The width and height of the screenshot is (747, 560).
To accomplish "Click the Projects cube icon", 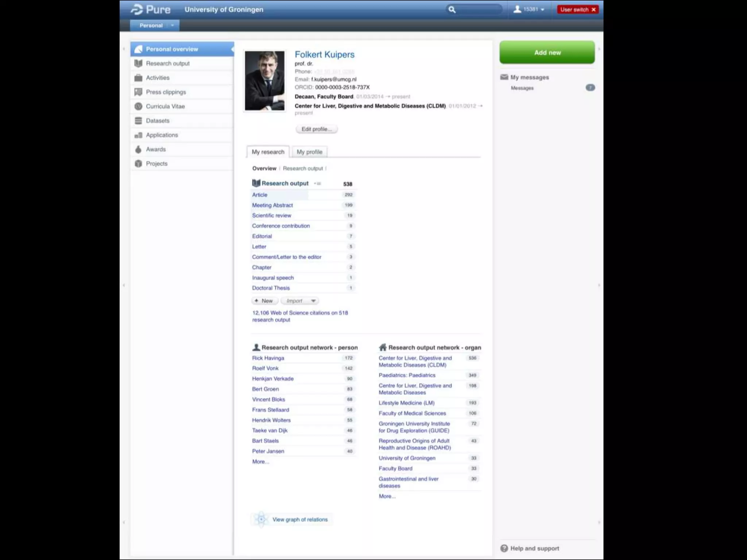I will [x=138, y=164].
